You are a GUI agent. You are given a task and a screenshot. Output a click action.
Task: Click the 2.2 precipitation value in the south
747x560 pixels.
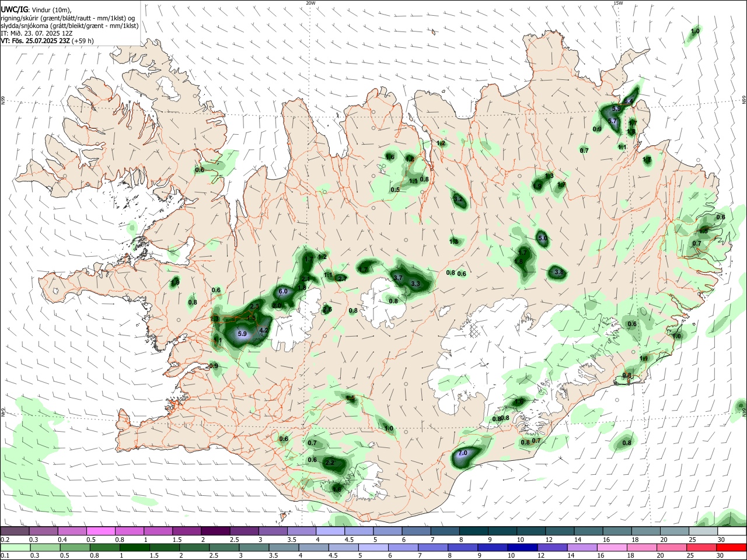[x=329, y=463]
